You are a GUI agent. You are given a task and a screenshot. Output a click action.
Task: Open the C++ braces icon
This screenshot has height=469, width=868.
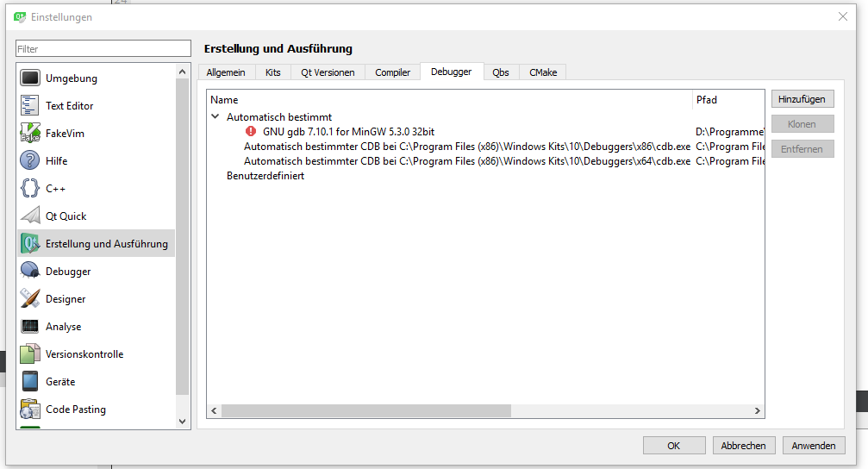pyautogui.click(x=30, y=188)
